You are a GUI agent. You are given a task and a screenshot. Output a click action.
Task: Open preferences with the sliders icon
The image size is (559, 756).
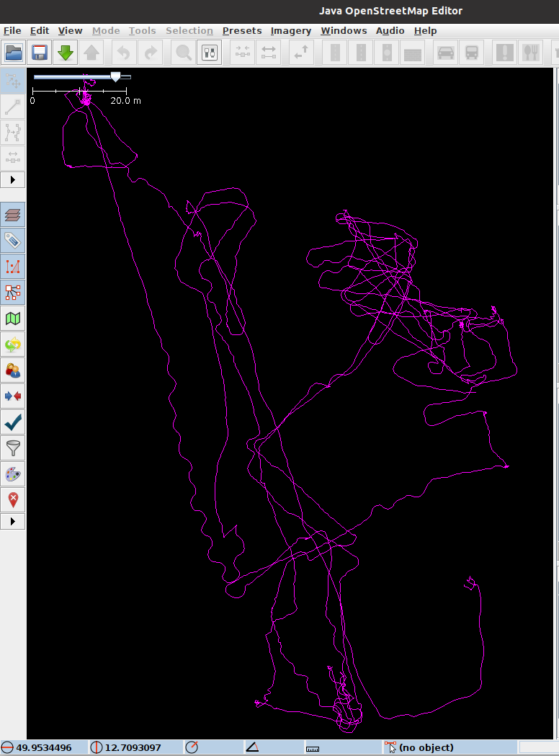(210, 53)
